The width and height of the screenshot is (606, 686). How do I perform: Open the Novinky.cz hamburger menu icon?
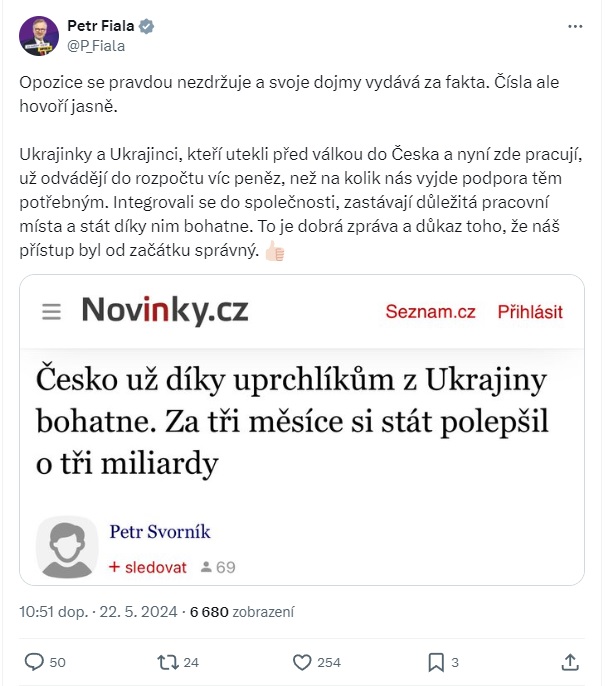(x=51, y=312)
